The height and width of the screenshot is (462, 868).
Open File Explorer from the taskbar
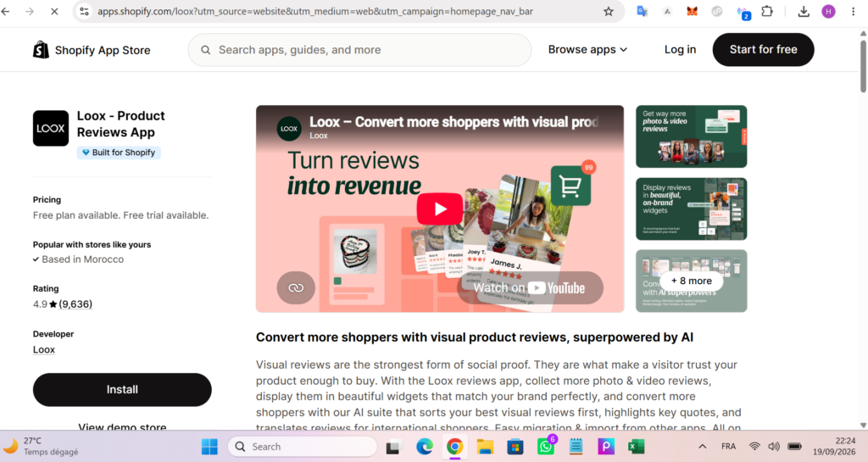tap(485, 447)
